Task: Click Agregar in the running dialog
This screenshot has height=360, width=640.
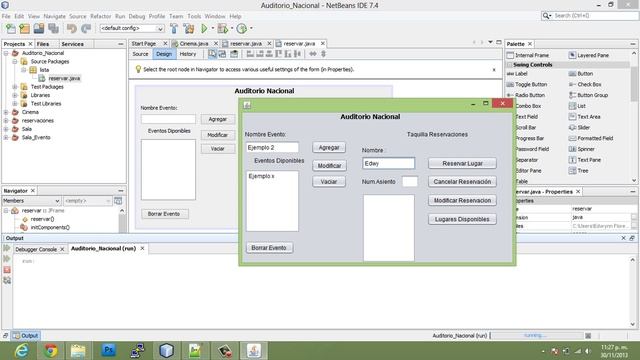Action: 329,147
